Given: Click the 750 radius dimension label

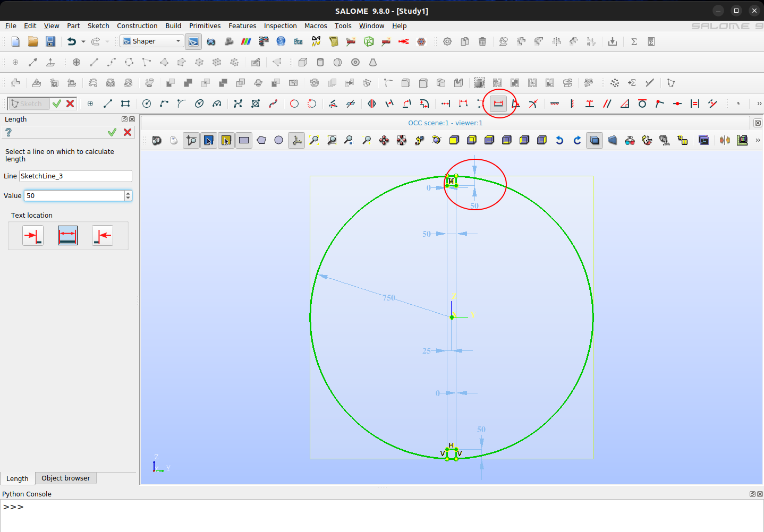Looking at the screenshot, I should point(389,298).
